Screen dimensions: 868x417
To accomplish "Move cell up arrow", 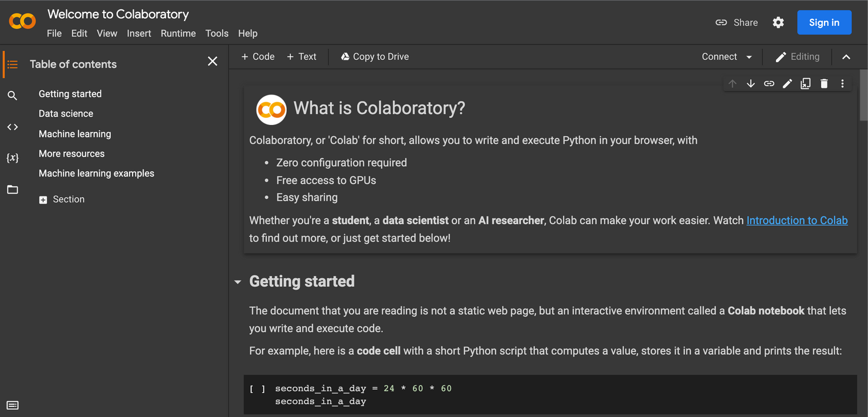I will [x=733, y=84].
